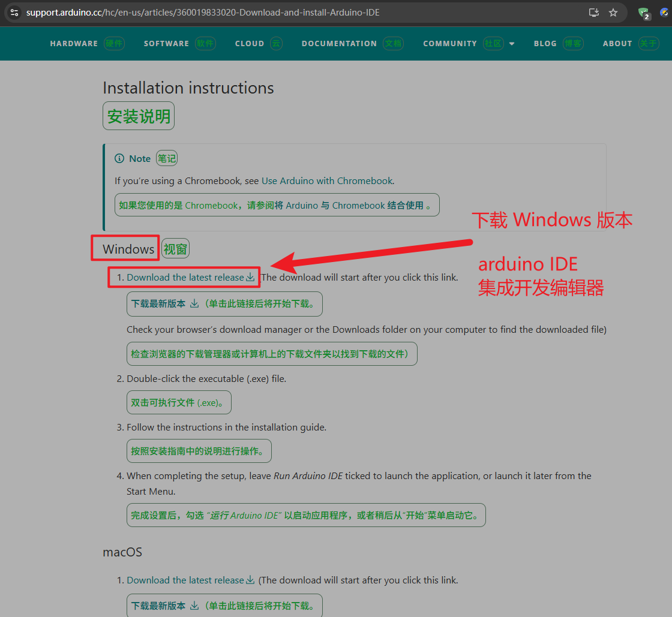Click the download icon beside Windows latest release
Screen dimensions: 672x617
pos(250,278)
